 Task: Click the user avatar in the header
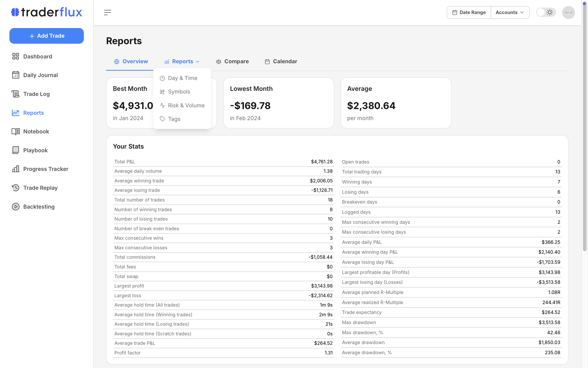(x=568, y=13)
